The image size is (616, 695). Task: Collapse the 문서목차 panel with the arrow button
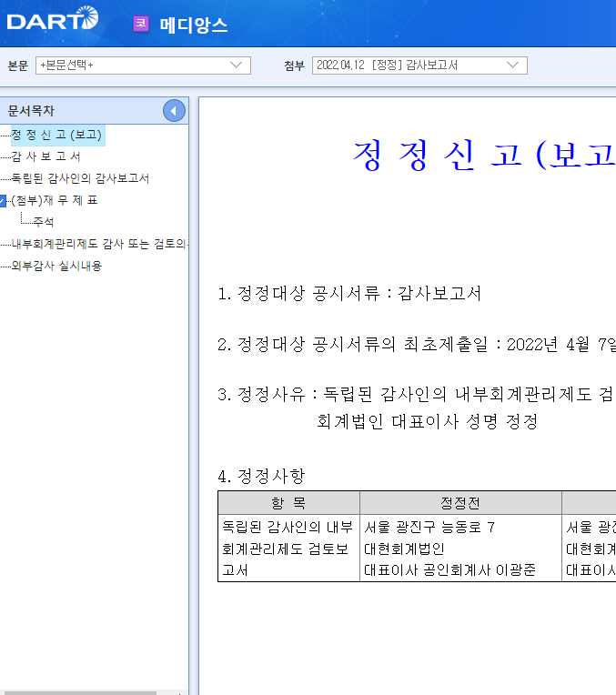[174, 111]
